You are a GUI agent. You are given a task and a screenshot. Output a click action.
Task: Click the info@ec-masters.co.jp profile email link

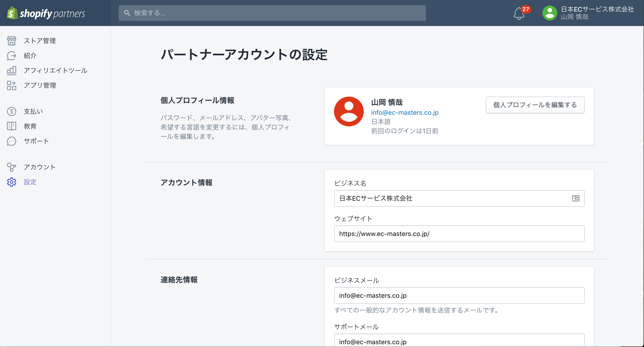(x=405, y=112)
